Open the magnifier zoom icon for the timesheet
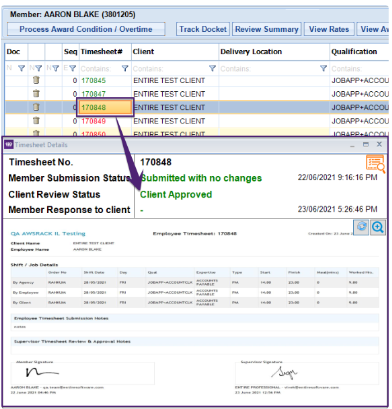 pos(378,227)
